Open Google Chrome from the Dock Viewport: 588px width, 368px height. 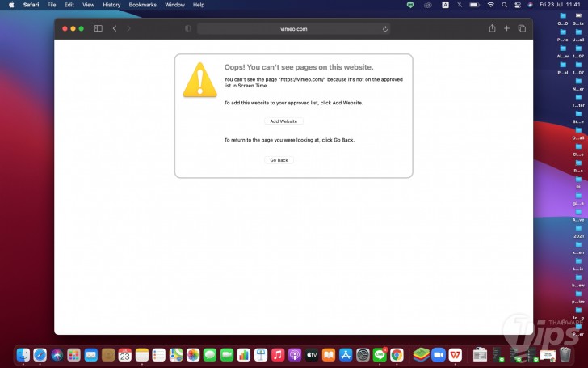coord(397,354)
